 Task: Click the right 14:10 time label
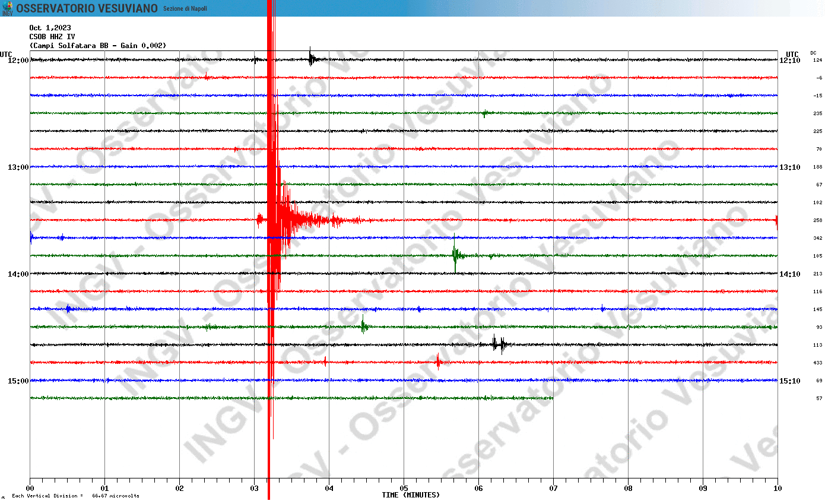pos(790,274)
